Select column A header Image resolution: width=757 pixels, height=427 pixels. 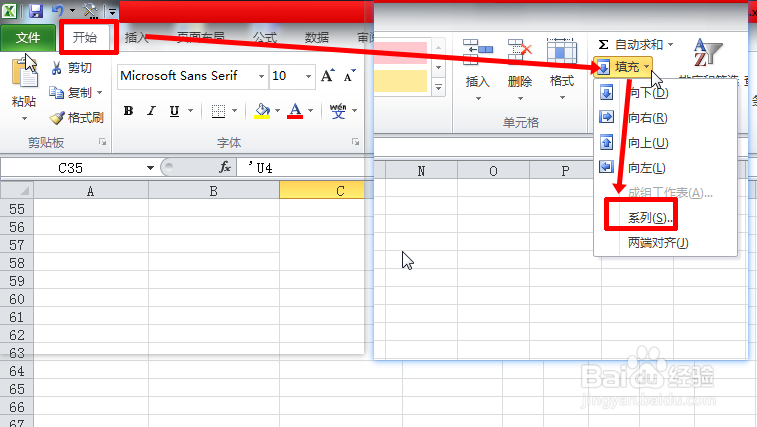91,191
